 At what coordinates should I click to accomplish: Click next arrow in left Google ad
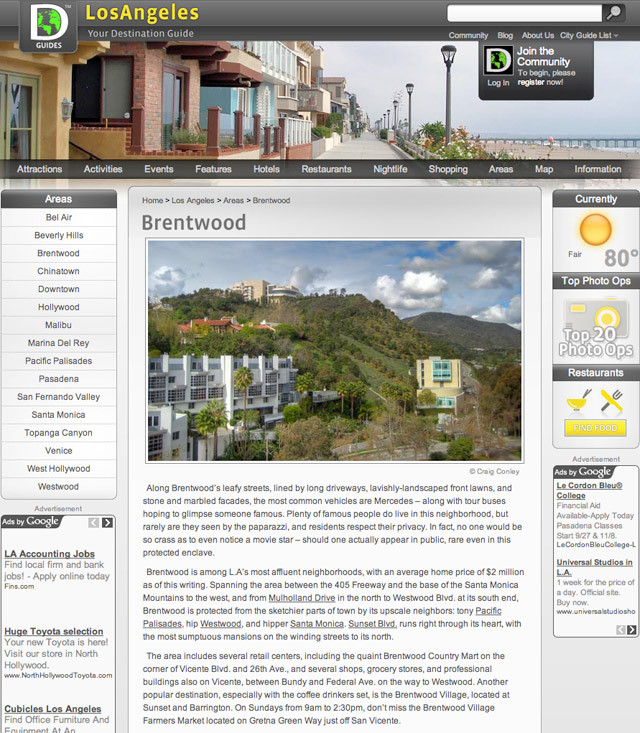click(108, 522)
